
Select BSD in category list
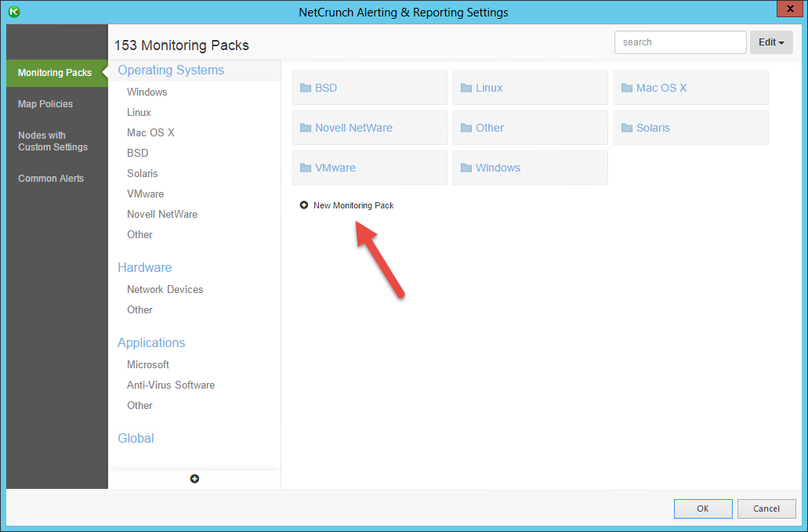(138, 153)
